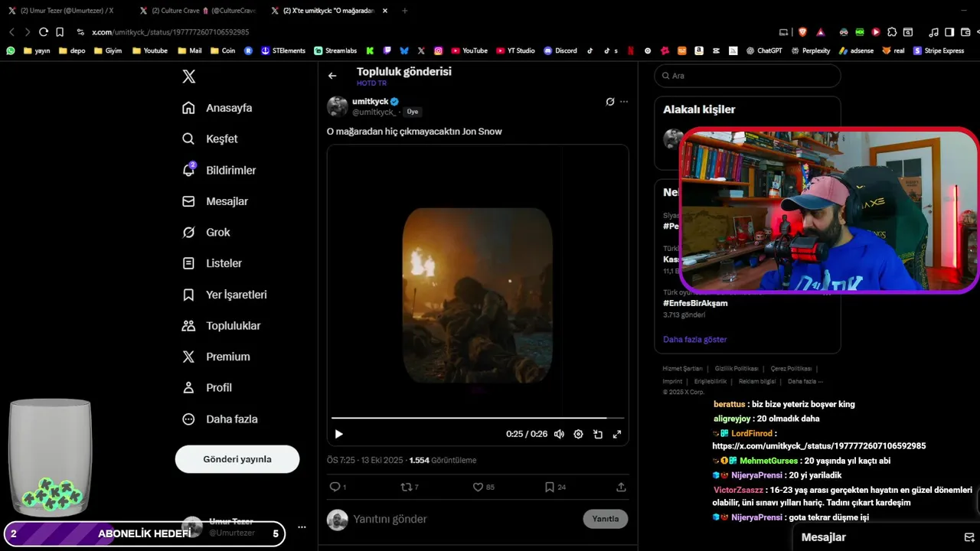Toggle picture-in-picture for video
This screenshot has height=551, width=980.
click(x=597, y=434)
